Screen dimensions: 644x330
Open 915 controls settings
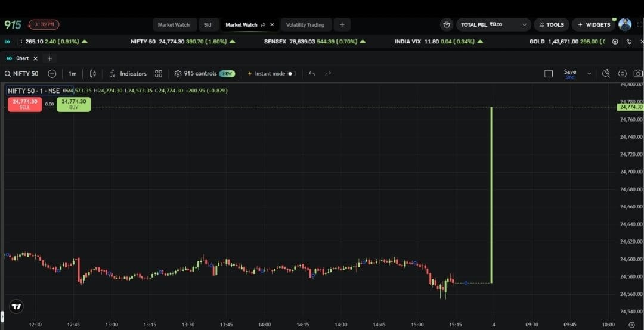[204, 74]
